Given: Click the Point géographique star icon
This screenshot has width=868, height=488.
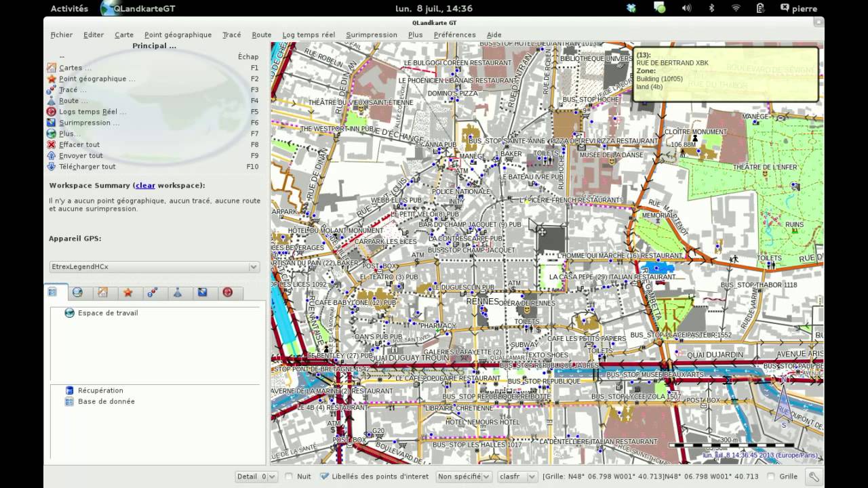Looking at the screenshot, I should 52,79.
